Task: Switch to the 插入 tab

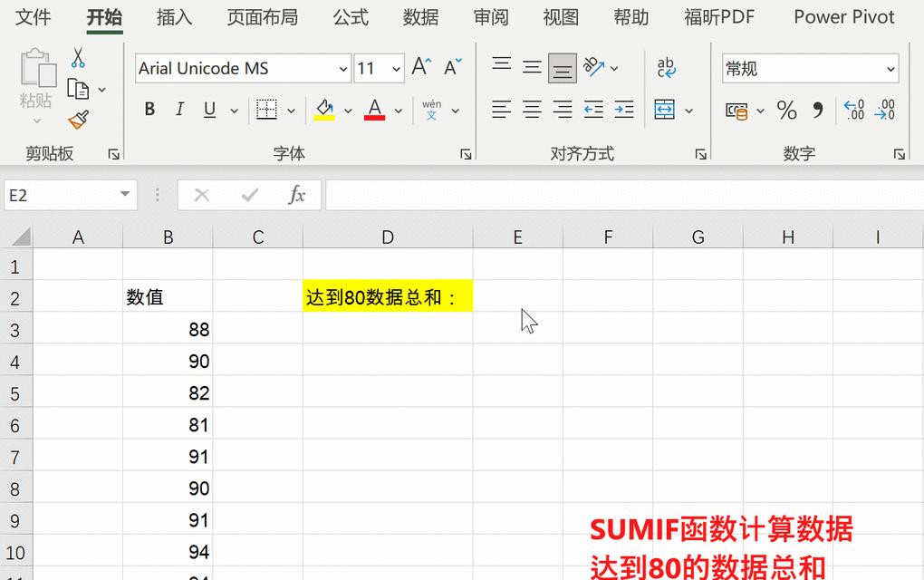Action: 175,17
